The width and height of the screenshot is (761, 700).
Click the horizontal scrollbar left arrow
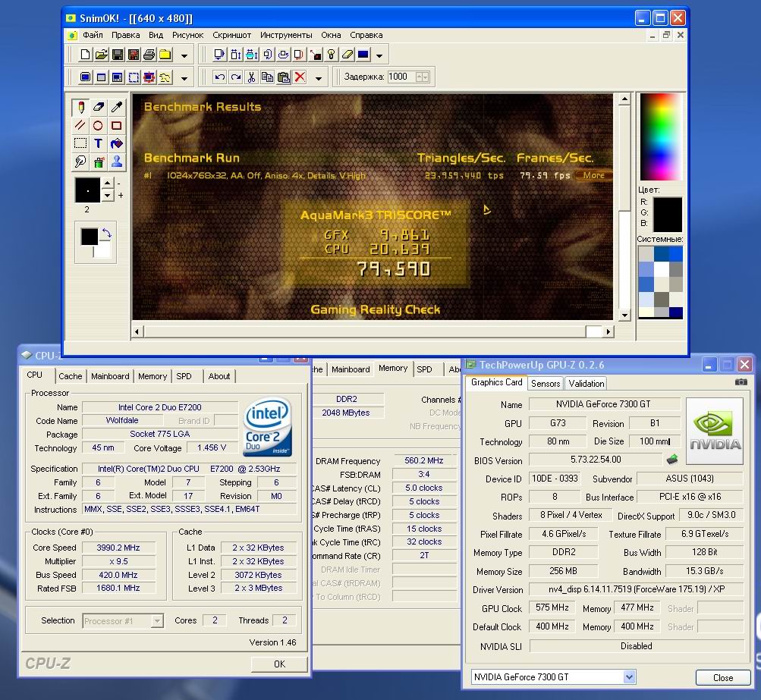click(137, 332)
